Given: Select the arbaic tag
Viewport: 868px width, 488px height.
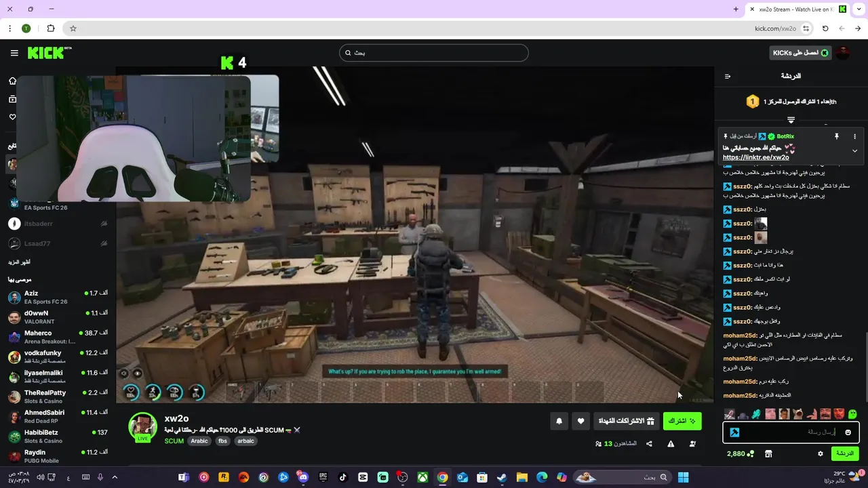Looking at the screenshot, I should coord(245,441).
